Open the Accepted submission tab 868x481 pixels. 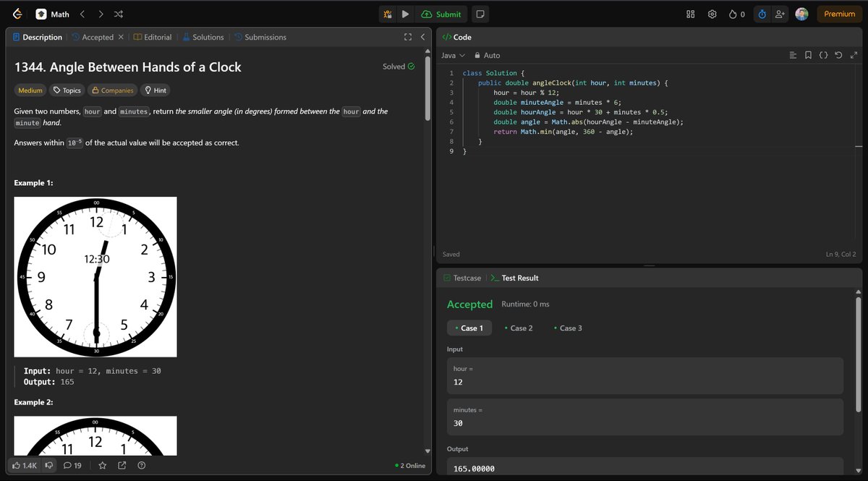(93, 37)
